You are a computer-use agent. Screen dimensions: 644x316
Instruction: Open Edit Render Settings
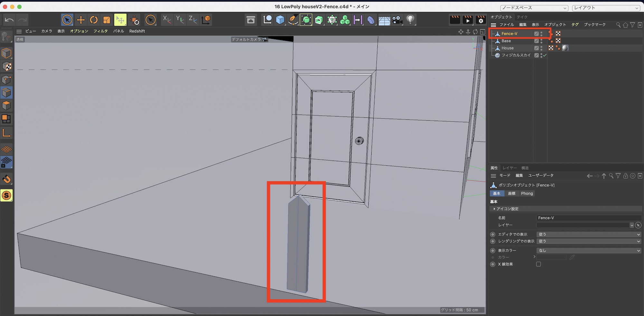[x=481, y=20]
